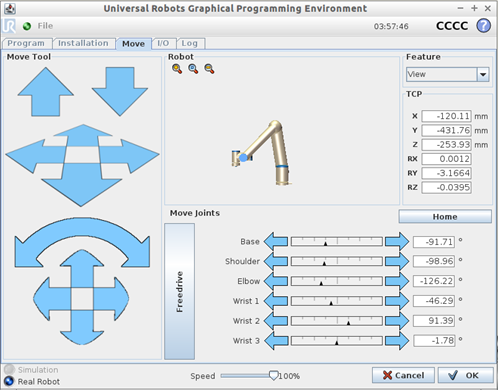Viewport: 498px width, 390px height.
Task: Select the Move tab
Action: coord(133,44)
